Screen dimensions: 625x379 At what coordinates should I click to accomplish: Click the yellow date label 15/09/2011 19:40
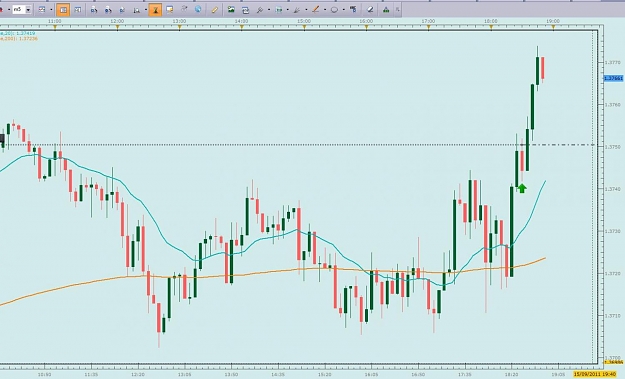point(595,374)
